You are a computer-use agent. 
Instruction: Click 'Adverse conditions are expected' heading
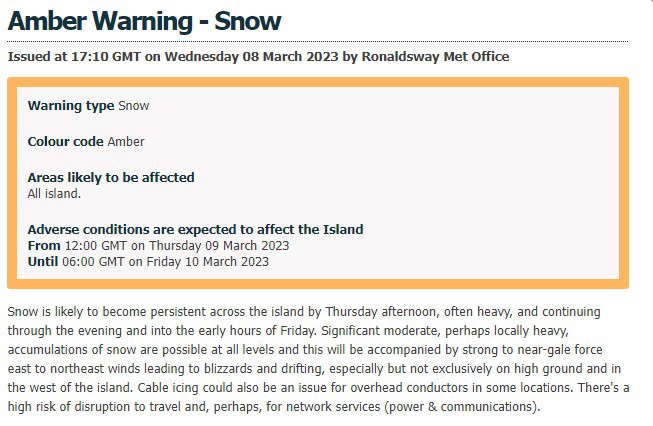(x=195, y=229)
